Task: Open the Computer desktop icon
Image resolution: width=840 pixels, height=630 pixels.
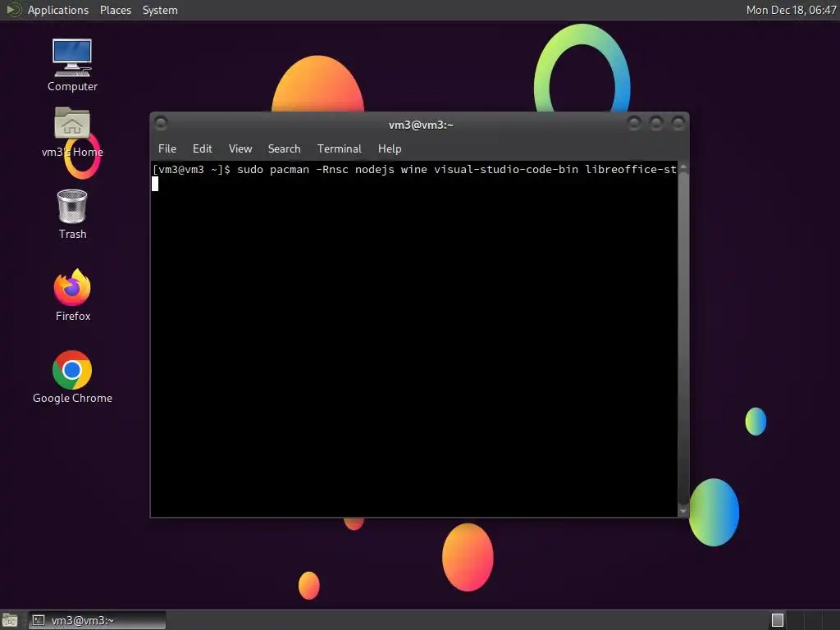Action: pyautogui.click(x=72, y=64)
